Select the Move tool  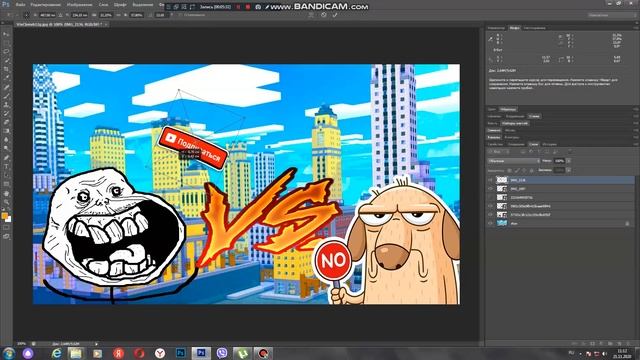pos(6,34)
